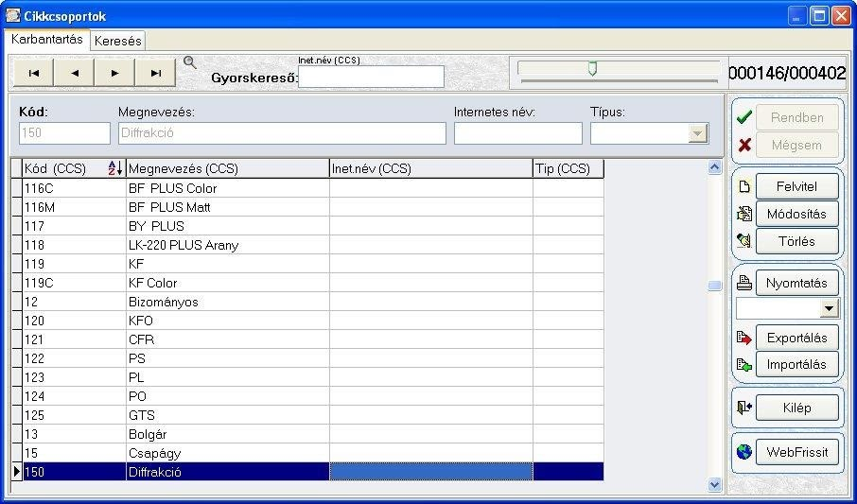Viewport: 857px width, 504px height.
Task: Click Megnevezés (CCS) column header
Action: click(x=228, y=168)
